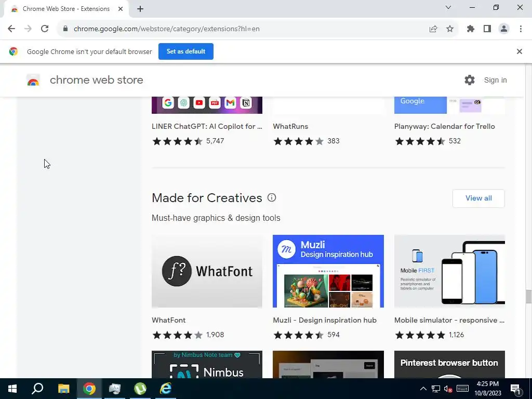Open the LINER ChatGPT extension title
The width and height of the screenshot is (532, 399).
(x=207, y=126)
